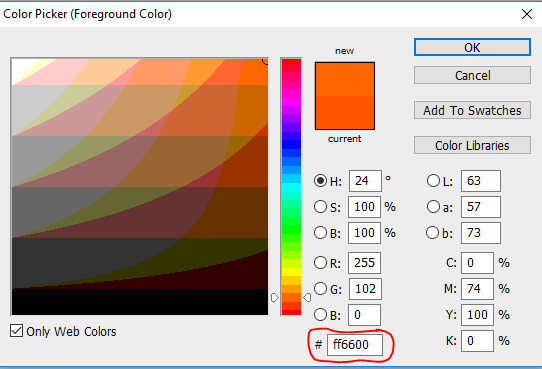Click the Magenta M percentage field

point(477,288)
